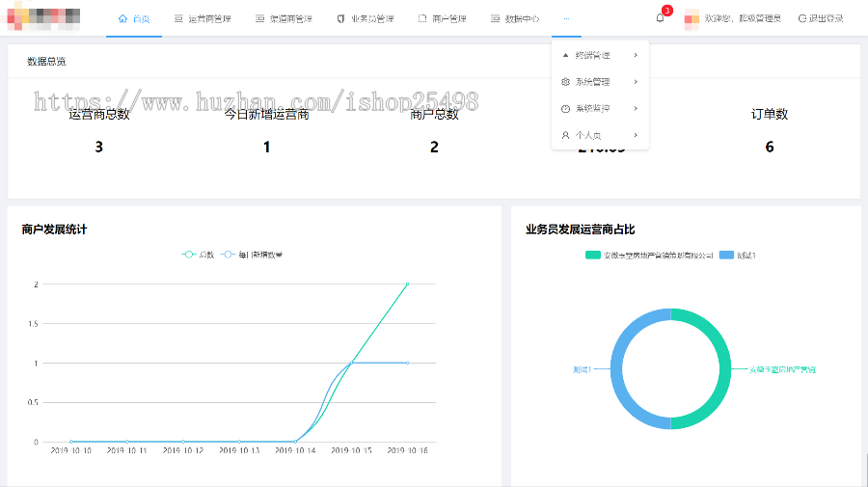The height and width of the screenshot is (487, 868).
Task: Toggle blue 测试1 legend item above donut
Action: 738,256
